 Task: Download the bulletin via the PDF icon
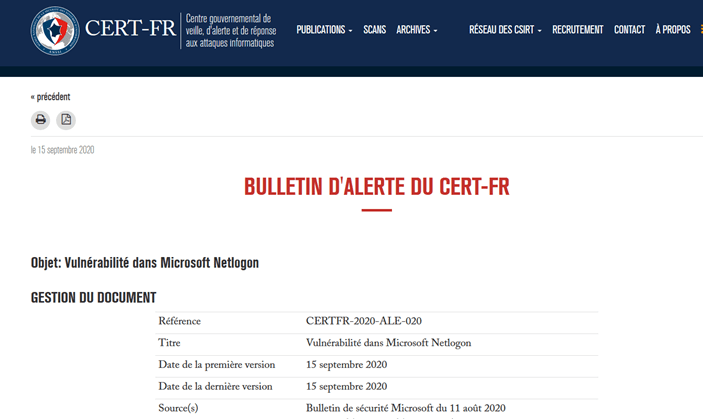(x=66, y=120)
